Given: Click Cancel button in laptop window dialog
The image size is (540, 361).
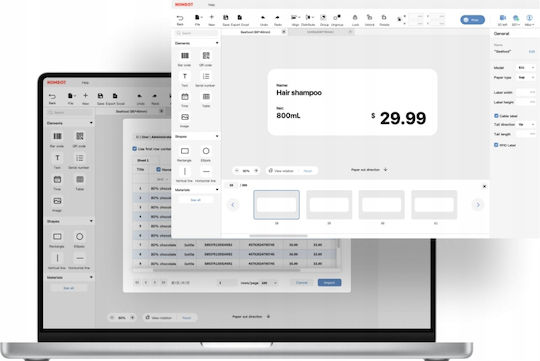Looking at the screenshot, I should click(302, 282).
